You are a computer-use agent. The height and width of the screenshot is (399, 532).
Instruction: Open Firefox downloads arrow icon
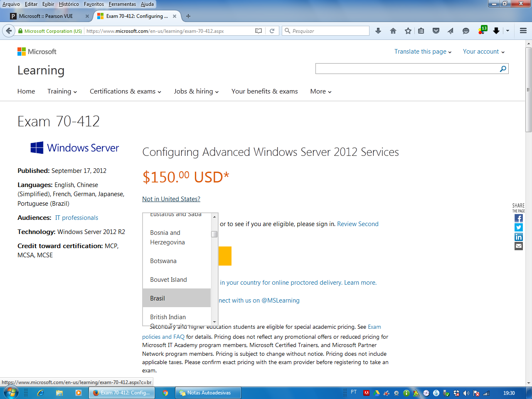point(378,31)
